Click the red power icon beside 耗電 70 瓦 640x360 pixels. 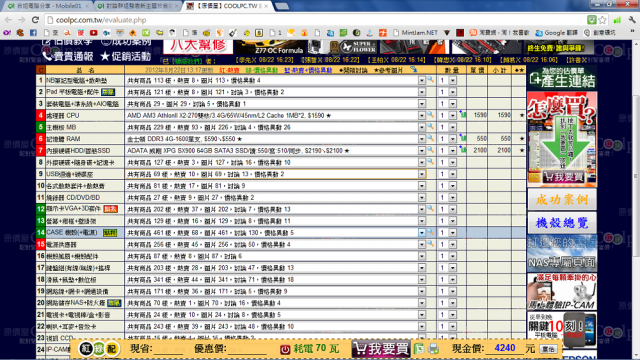point(285,349)
